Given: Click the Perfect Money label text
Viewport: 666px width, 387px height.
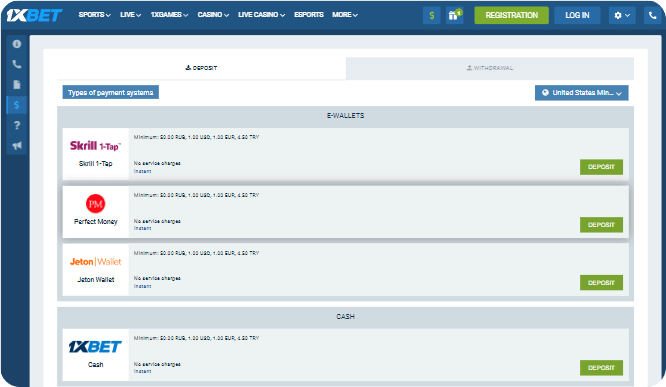Looking at the screenshot, I should pos(96,222).
